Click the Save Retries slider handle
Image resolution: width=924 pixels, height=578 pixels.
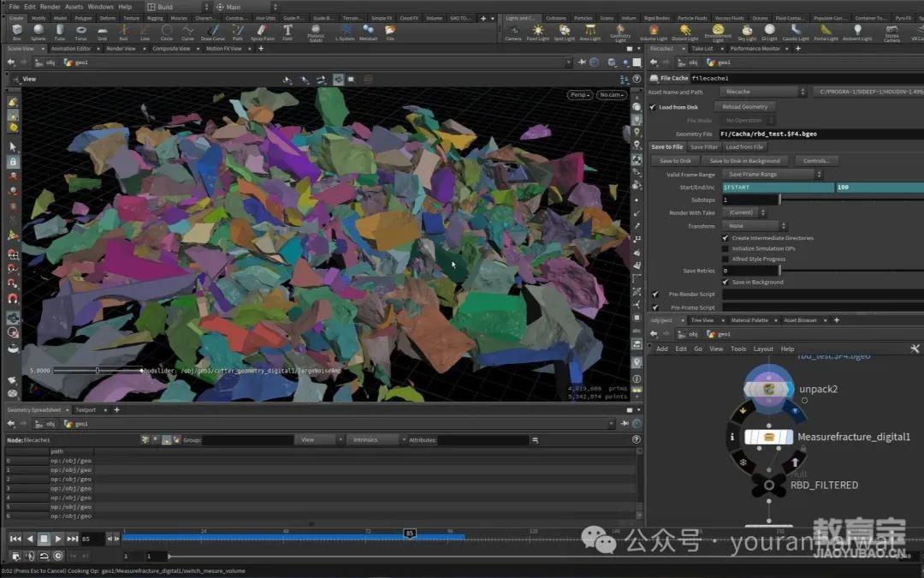[780, 271]
